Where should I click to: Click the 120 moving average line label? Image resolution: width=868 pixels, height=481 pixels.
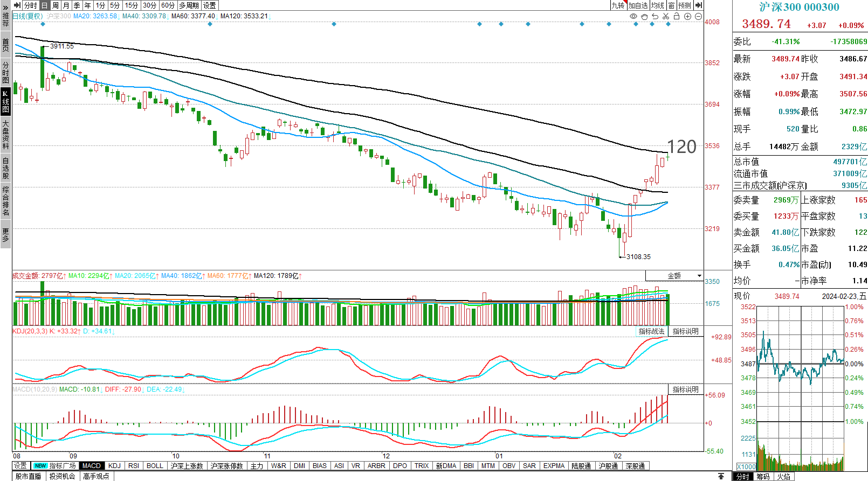click(x=681, y=147)
